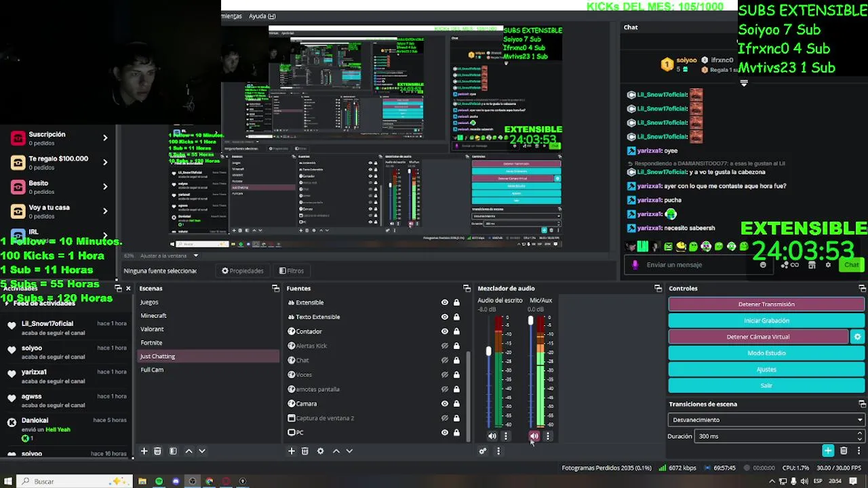Image resolution: width=868 pixels, height=488 pixels.
Task: Unmute the Mic/Aux channel
Action: pyautogui.click(x=534, y=436)
